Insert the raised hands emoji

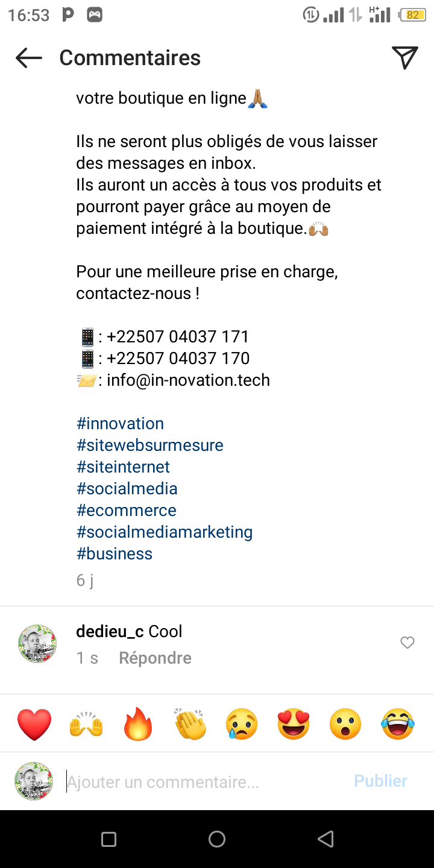coord(86,724)
